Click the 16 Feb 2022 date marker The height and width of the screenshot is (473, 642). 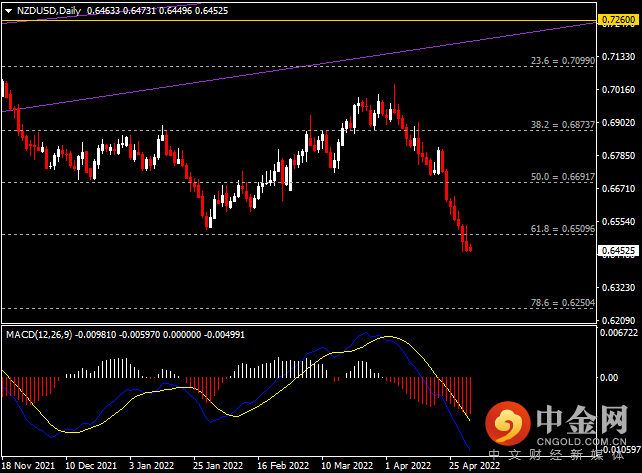[283, 466]
